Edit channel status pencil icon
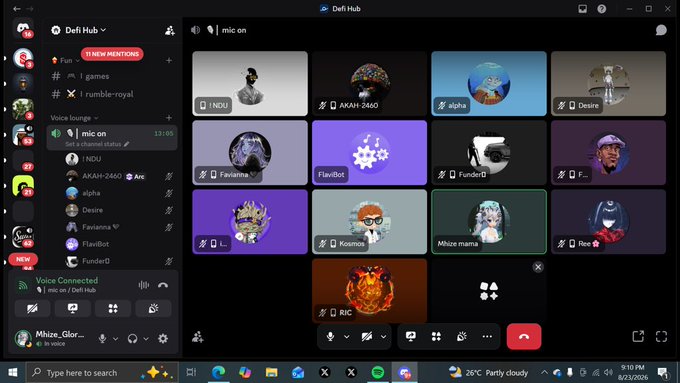680x383 pixels. (x=127, y=144)
